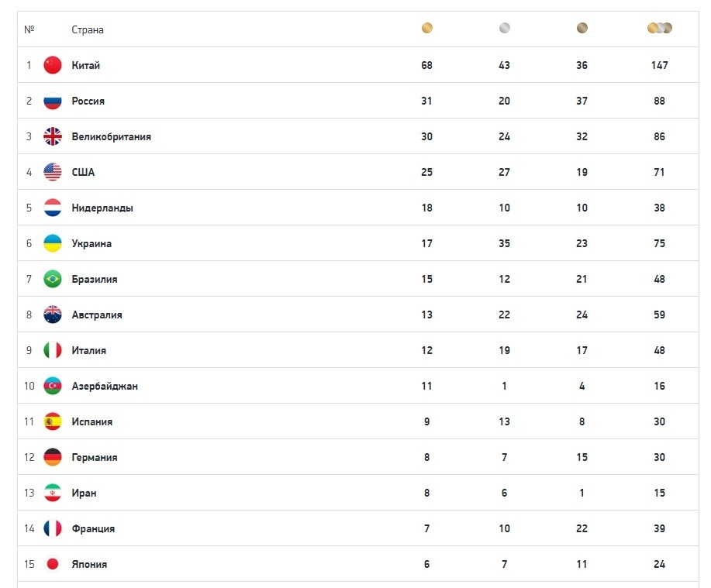
Task: Click the Russian flag icon
Action: pos(53,101)
